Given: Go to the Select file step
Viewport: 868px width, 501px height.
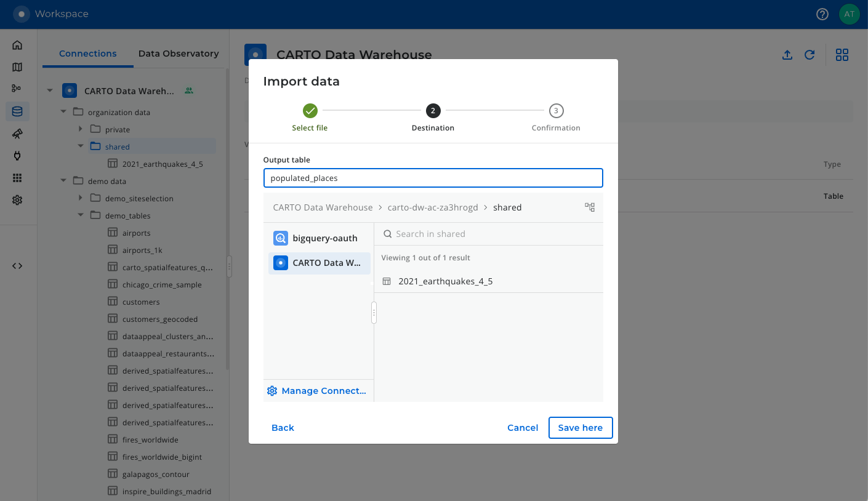Looking at the screenshot, I should coord(310,118).
